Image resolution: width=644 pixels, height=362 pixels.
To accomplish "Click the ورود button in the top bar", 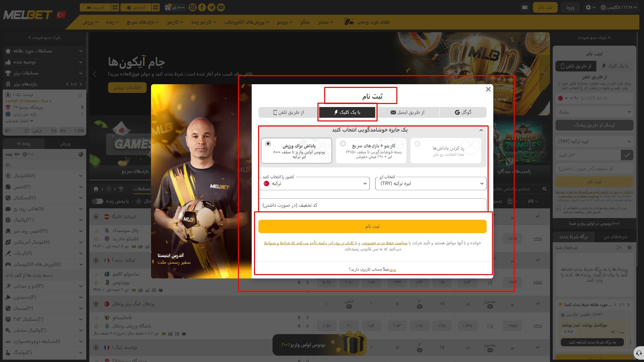I will [x=570, y=7].
